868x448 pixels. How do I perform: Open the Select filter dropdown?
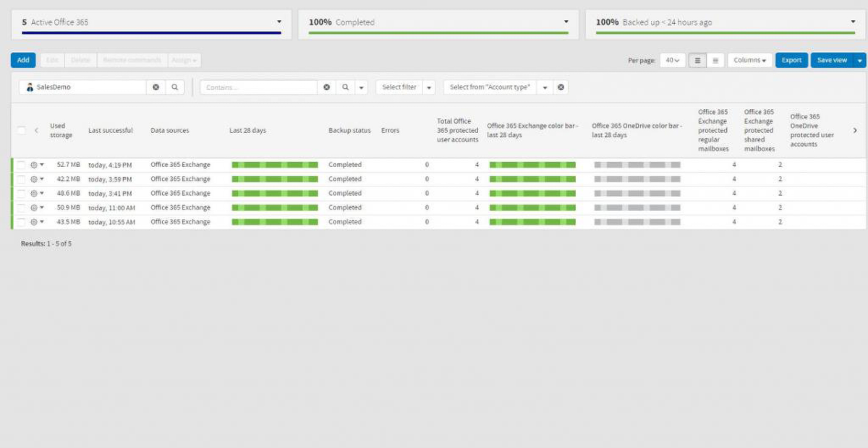coord(402,87)
